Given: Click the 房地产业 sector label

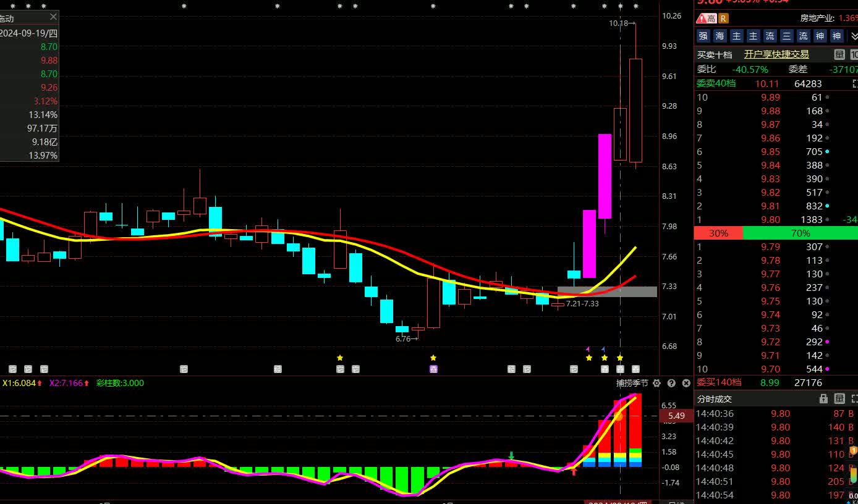Looking at the screenshot, I should click(817, 19).
